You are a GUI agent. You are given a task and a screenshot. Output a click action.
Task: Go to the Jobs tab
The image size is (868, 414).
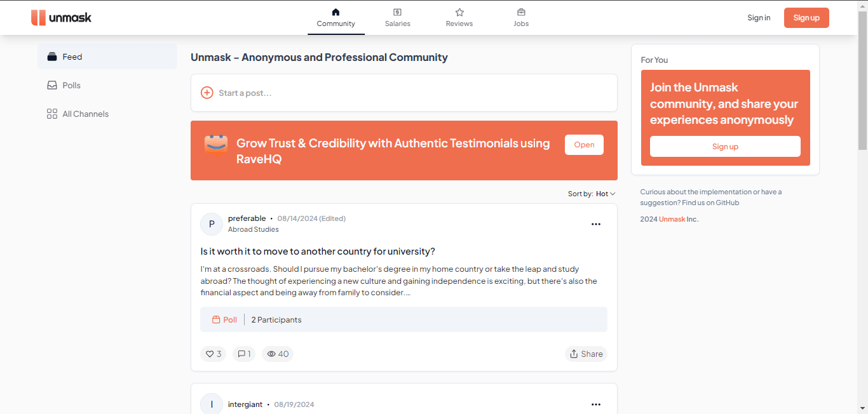(x=521, y=18)
